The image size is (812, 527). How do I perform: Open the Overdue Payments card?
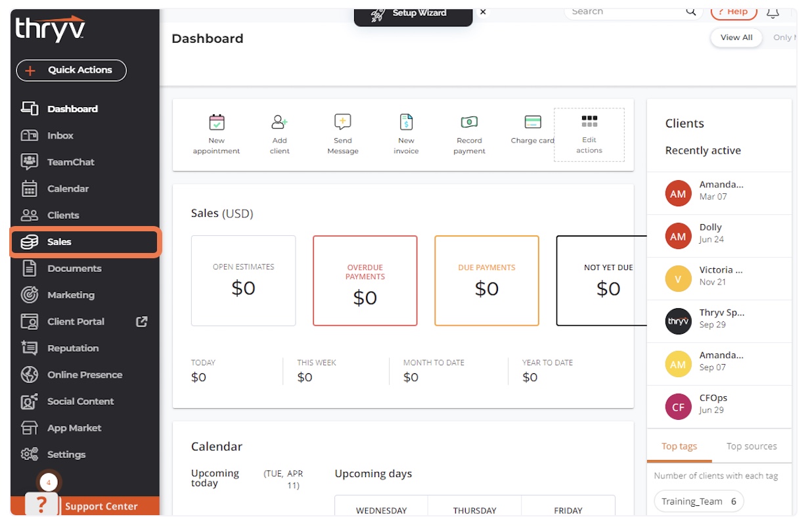(x=365, y=281)
